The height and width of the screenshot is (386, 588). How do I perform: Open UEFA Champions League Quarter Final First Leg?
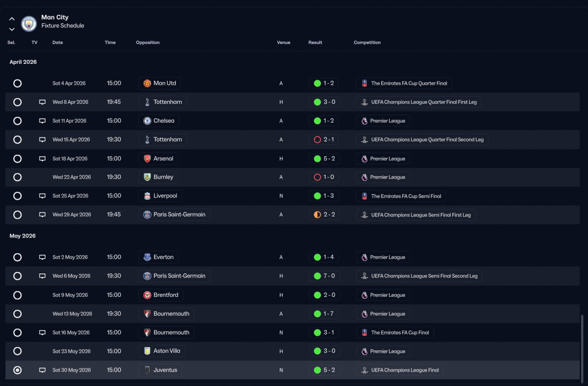click(x=419, y=102)
